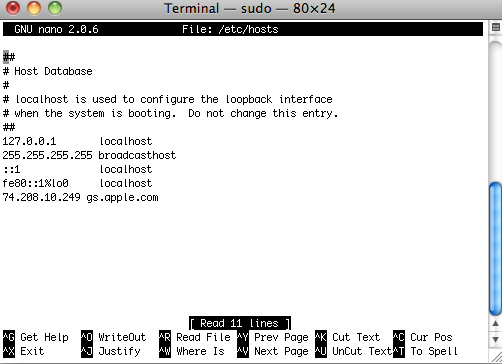This screenshot has height=364, width=502.
Task: Click the '^C Cur Pos' shortcut label
Action: [423, 337]
